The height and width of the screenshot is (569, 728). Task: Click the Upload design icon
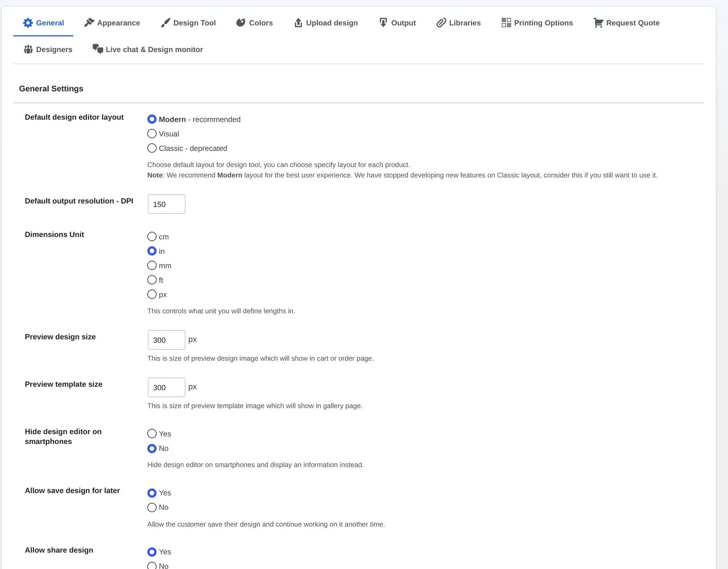298,23
